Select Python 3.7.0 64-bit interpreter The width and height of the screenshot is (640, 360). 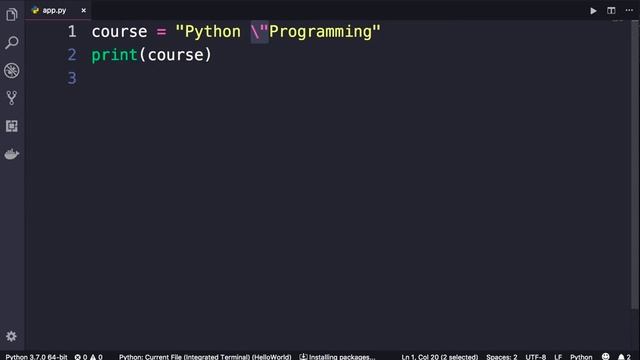point(36,357)
